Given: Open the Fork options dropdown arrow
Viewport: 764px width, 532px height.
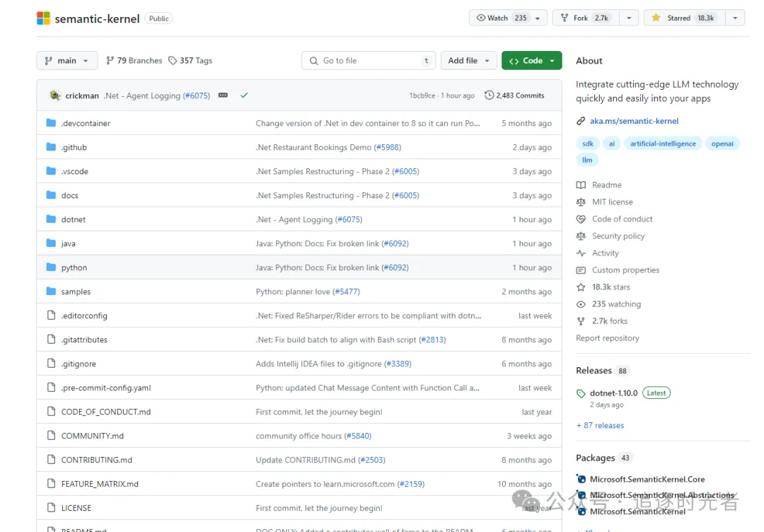Looking at the screenshot, I should click(629, 18).
